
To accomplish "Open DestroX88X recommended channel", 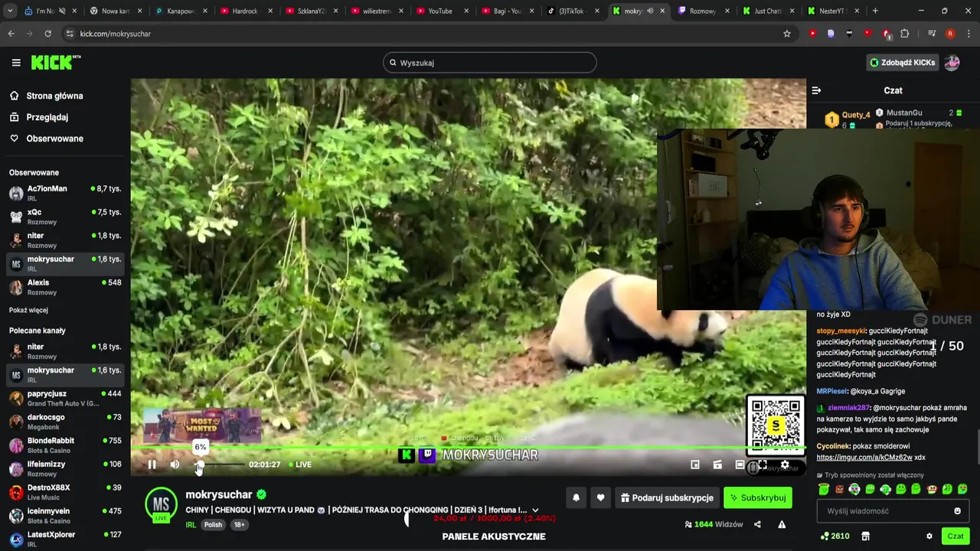I will (65, 492).
